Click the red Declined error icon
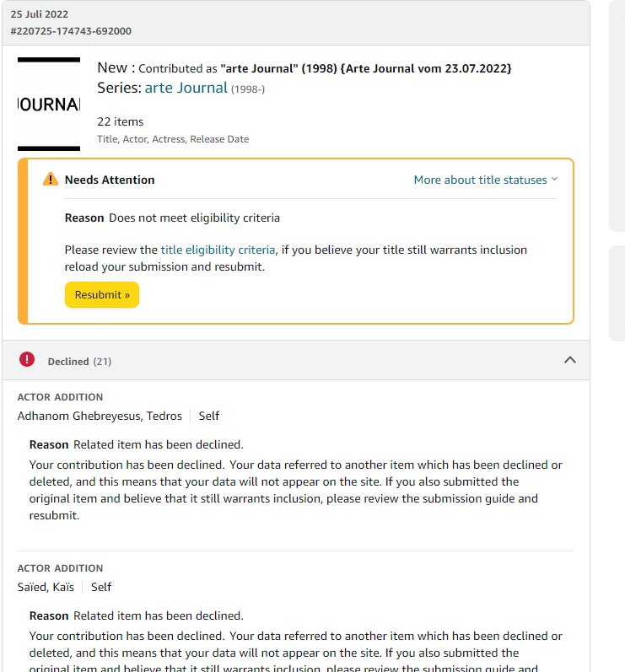Viewport: 625px width, 672px height. coord(27,360)
